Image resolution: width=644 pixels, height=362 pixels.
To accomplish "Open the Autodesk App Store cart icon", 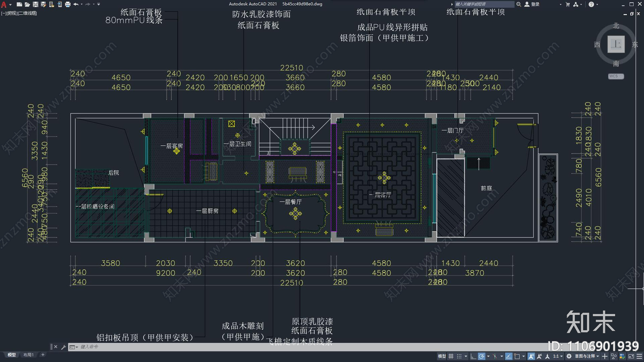I will point(568,4).
